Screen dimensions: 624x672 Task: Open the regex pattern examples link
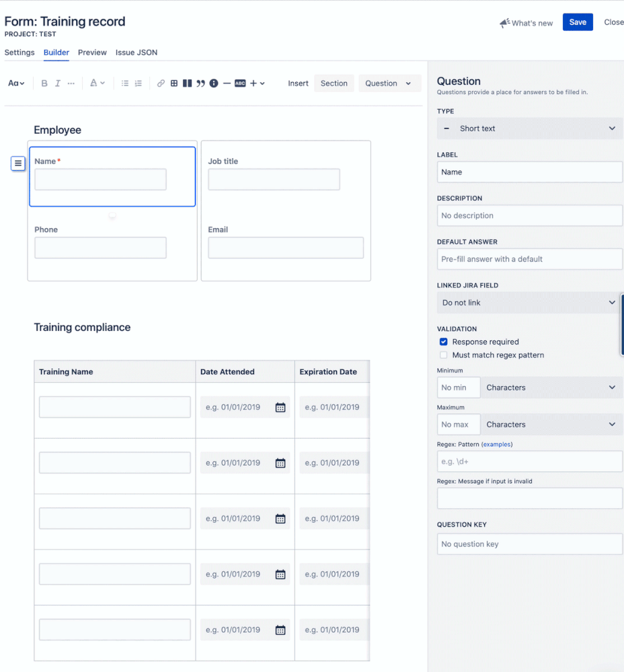[x=498, y=445]
